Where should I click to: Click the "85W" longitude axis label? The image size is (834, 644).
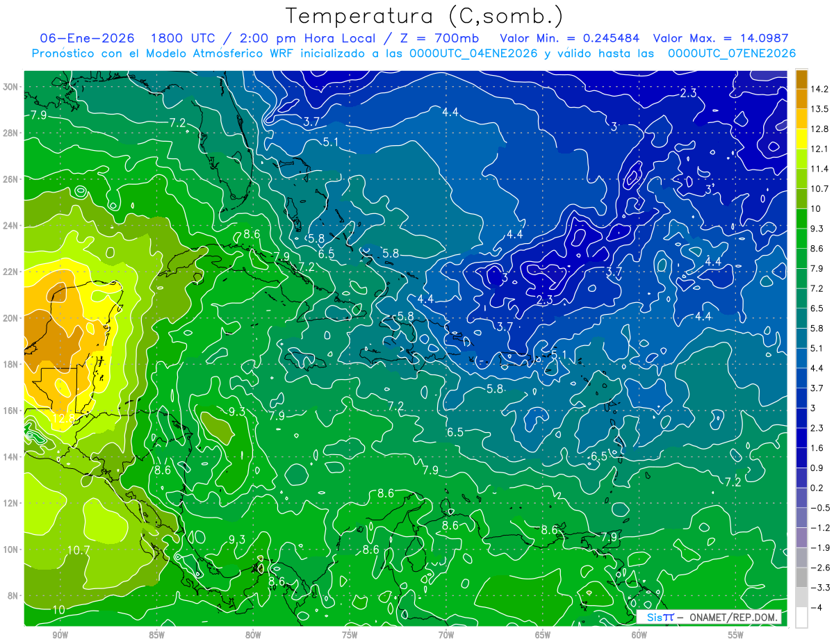156,635
